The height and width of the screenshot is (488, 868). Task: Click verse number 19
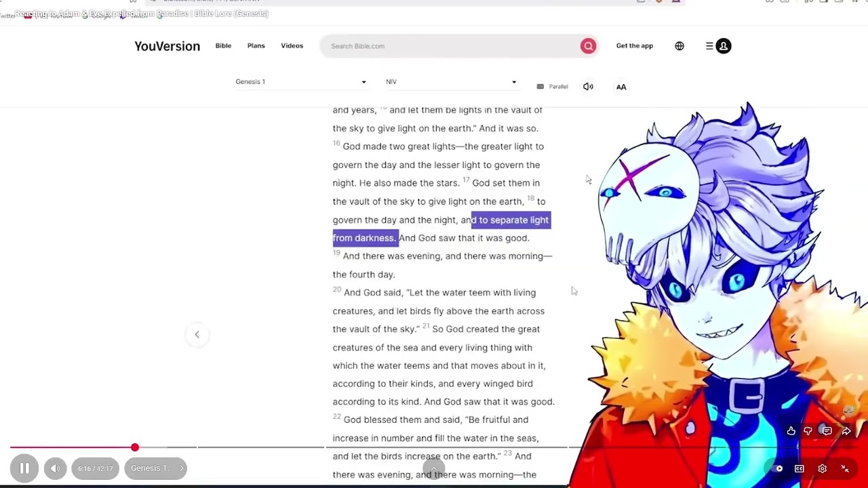coord(336,253)
